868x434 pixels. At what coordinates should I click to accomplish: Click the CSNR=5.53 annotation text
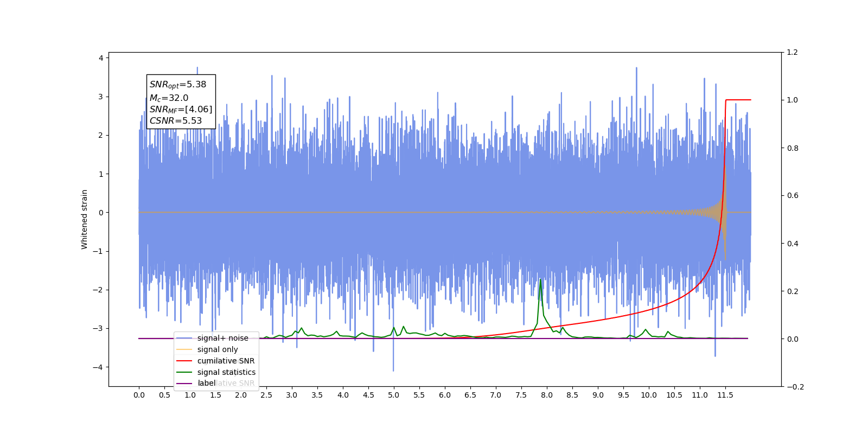(x=176, y=121)
